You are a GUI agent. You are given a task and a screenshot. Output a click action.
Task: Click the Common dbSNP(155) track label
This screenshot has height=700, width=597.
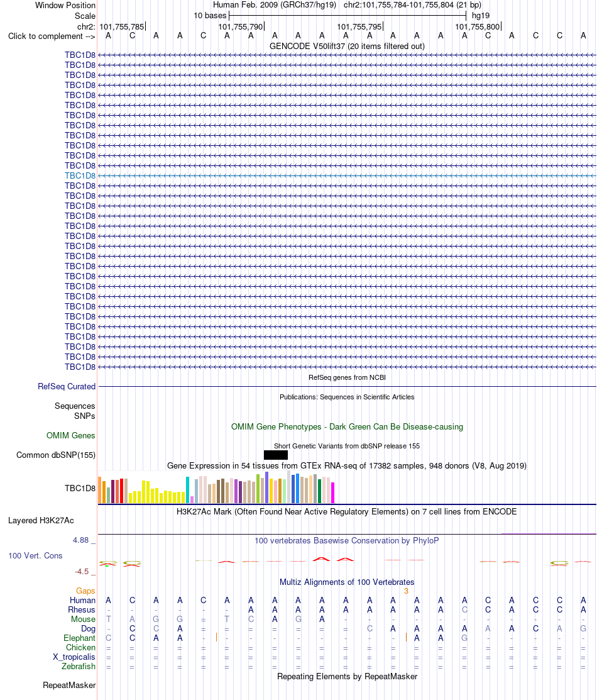pyautogui.click(x=56, y=455)
